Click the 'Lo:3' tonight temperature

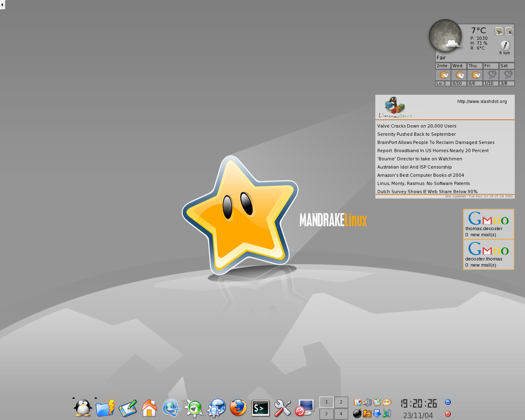click(441, 83)
